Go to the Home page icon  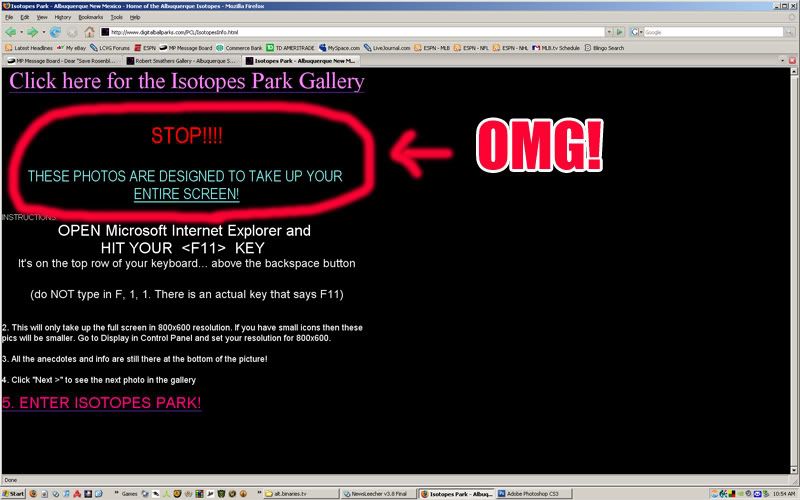tap(90, 32)
